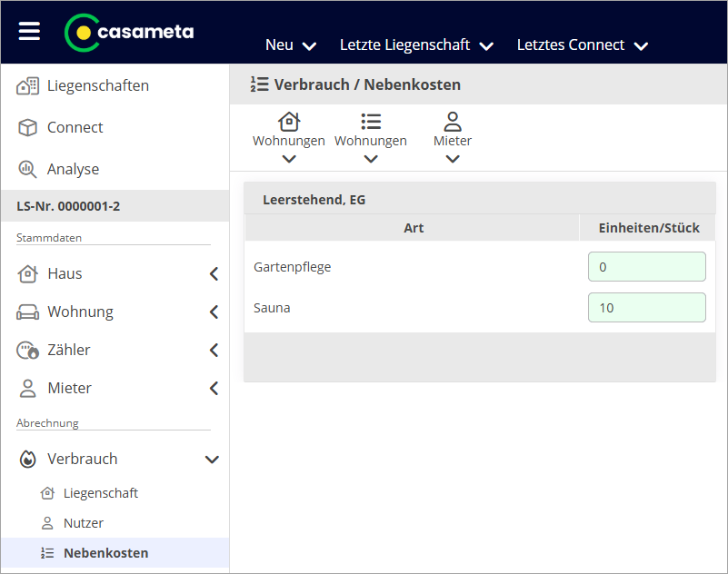Click the Stammdaten section label
The height and width of the screenshot is (574, 728).
pos(49,238)
